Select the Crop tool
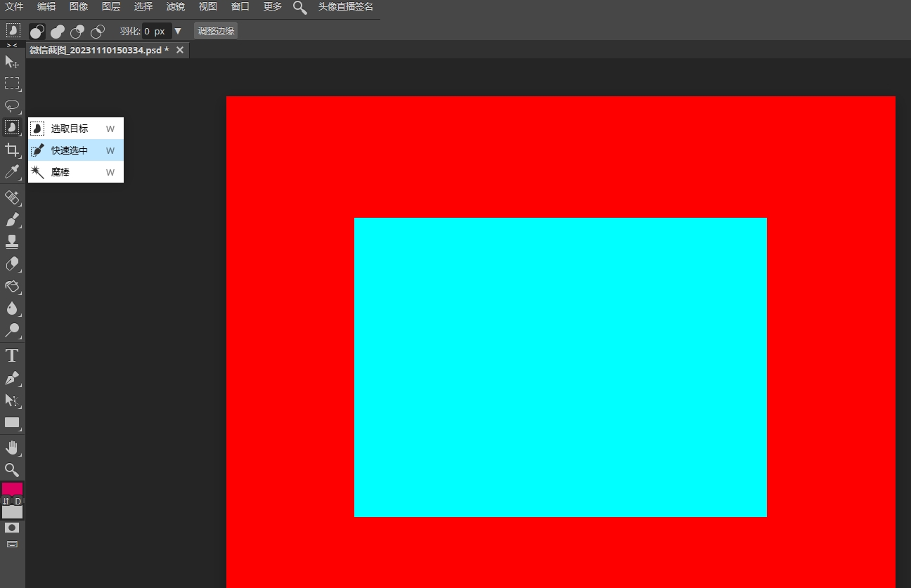Image resolution: width=911 pixels, height=588 pixels. click(x=11, y=150)
